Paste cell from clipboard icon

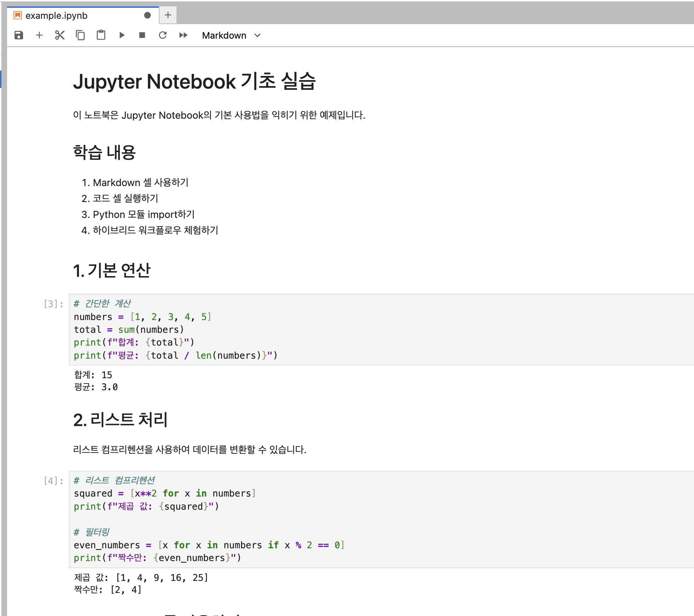101,35
